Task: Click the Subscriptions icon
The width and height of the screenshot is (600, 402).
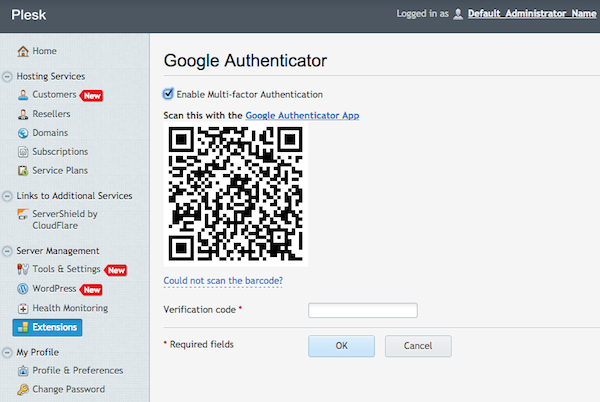Action: pyautogui.click(x=23, y=152)
